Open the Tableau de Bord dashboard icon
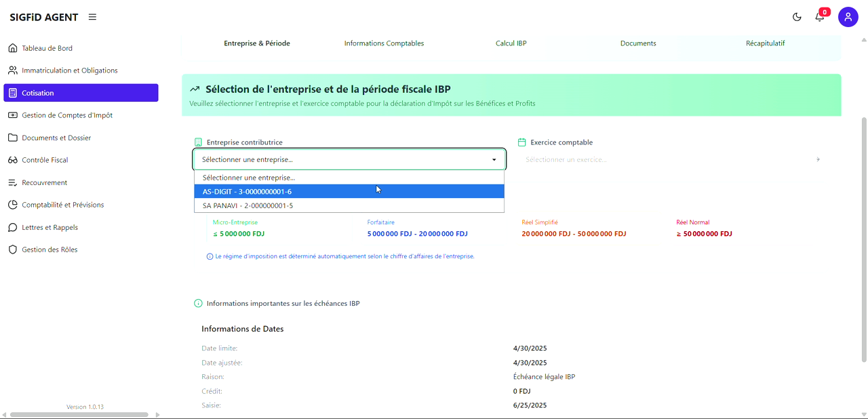Screen dimensions: 868x419 [x=12, y=47]
